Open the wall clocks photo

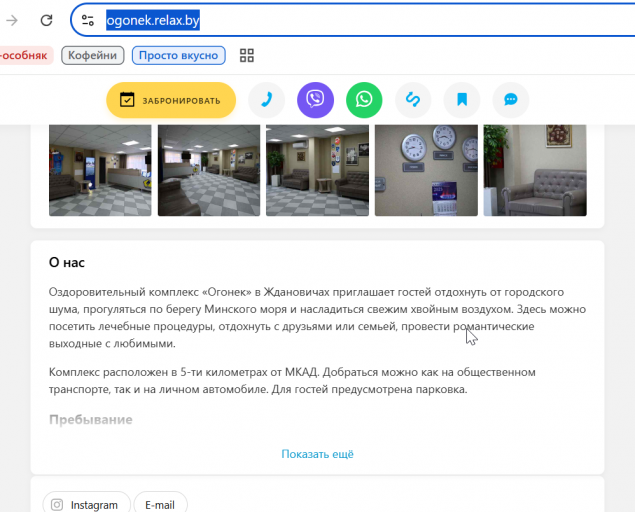coord(426,170)
